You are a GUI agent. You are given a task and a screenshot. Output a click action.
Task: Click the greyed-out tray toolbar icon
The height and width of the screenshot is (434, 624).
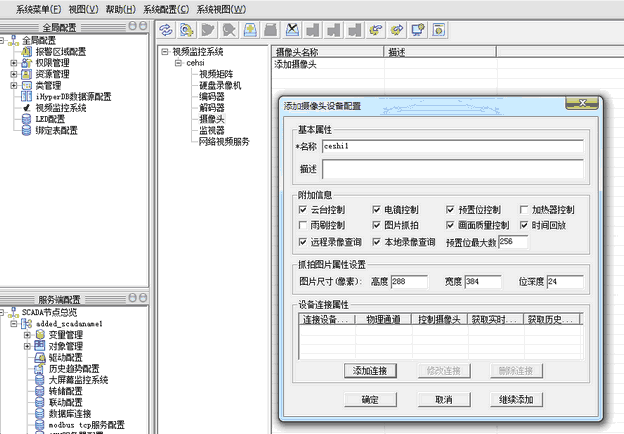pos(271,30)
